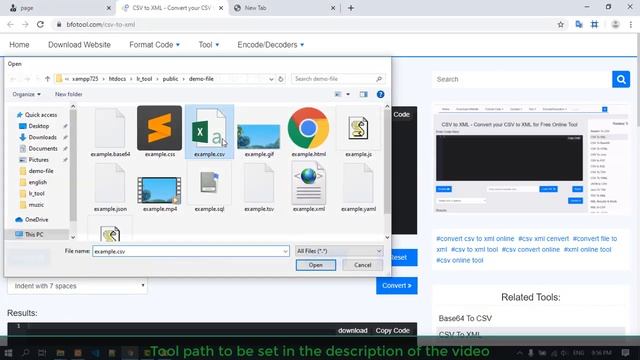640x360 pixels.
Task: Select the example.css Sublime file icon
Action: 160,128
